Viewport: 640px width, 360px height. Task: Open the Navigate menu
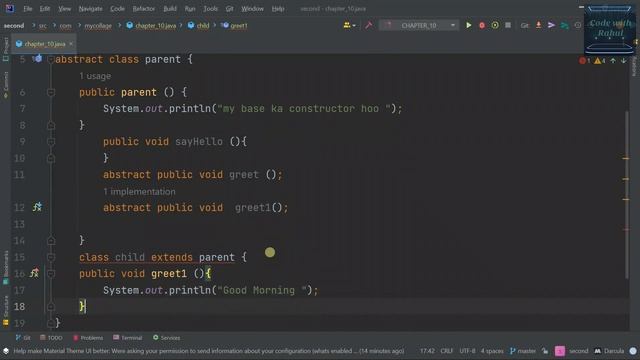90,9
